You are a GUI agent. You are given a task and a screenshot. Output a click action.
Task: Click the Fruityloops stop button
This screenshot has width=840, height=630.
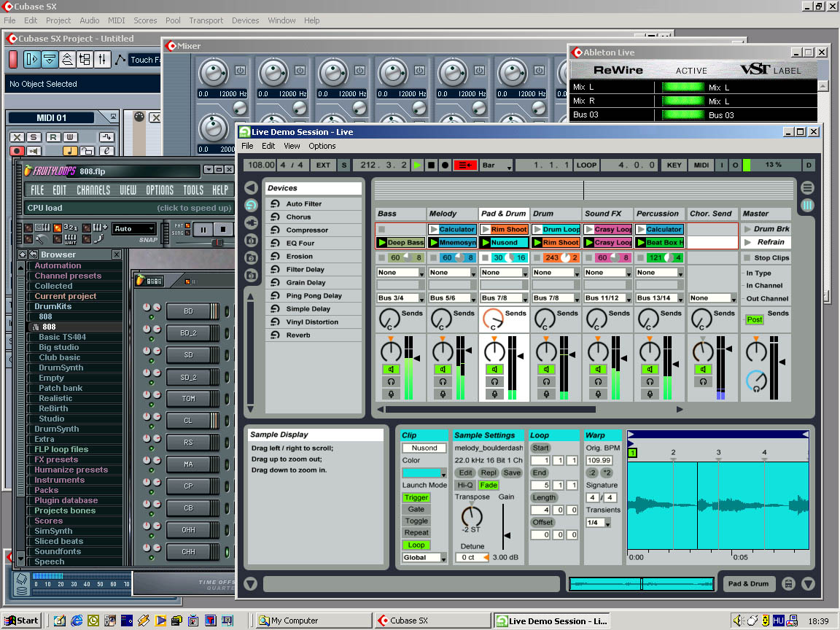click(x=223, y=230)
